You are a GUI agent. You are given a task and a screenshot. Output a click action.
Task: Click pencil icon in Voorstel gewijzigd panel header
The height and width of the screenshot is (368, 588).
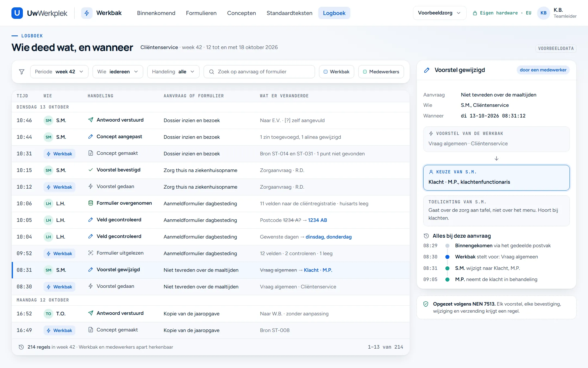427,70
